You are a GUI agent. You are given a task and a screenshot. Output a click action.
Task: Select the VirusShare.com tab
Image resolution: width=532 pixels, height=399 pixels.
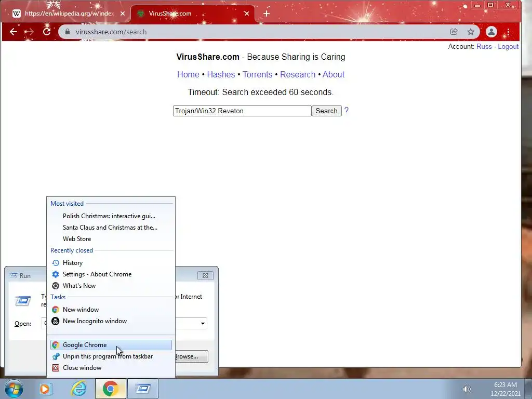(192, 14)
